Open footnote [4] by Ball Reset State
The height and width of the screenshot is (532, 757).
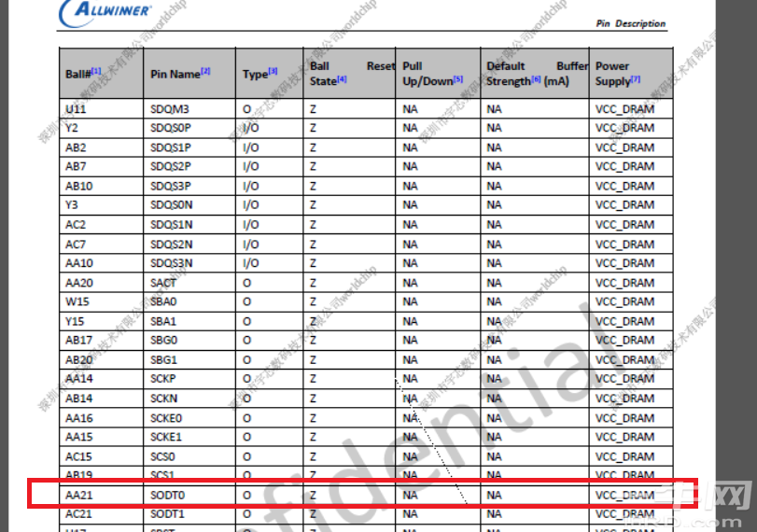342,80
